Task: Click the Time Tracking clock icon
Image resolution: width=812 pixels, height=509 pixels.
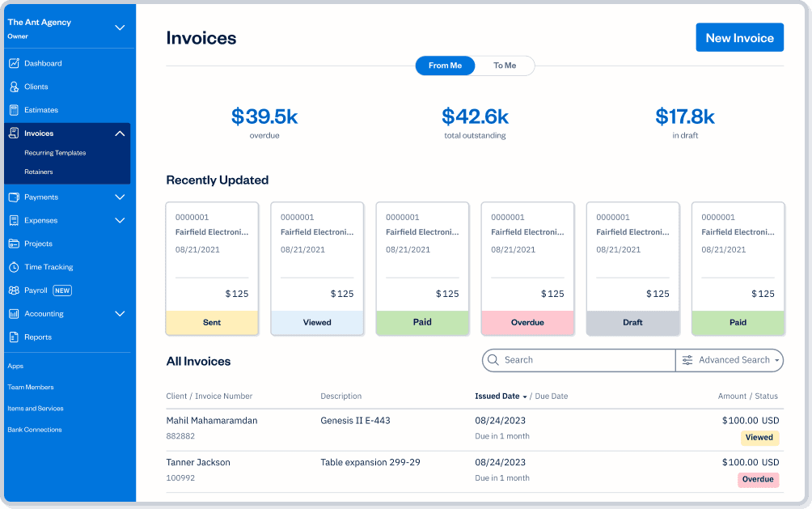Action: [x=14, y=267]
